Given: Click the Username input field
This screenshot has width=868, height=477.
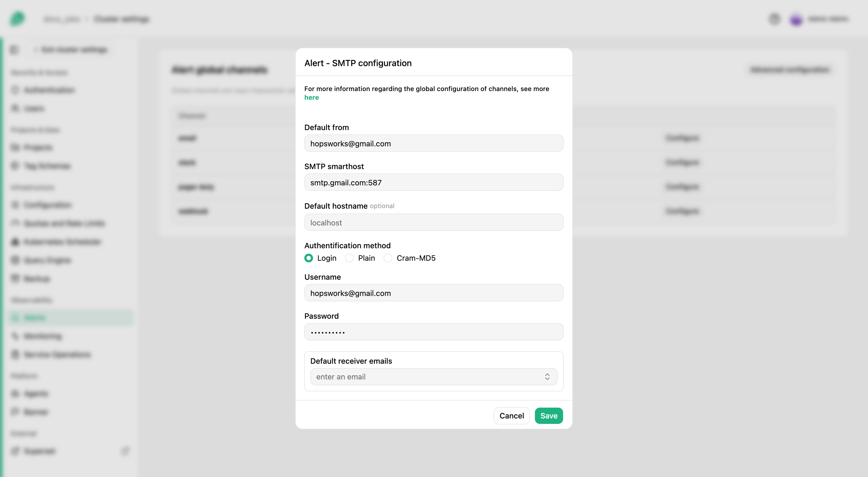Looking at the screenshot, I should pos(434,293).
